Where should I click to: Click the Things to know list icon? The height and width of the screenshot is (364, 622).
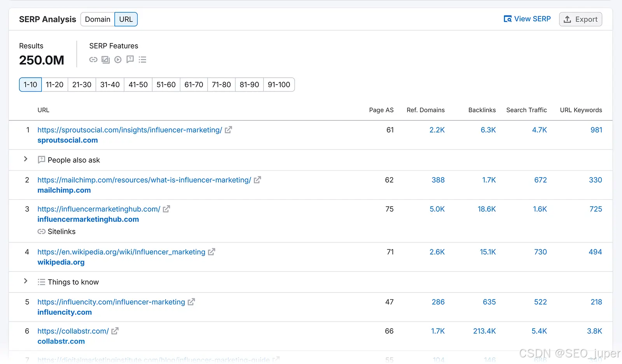coord(41,282)
